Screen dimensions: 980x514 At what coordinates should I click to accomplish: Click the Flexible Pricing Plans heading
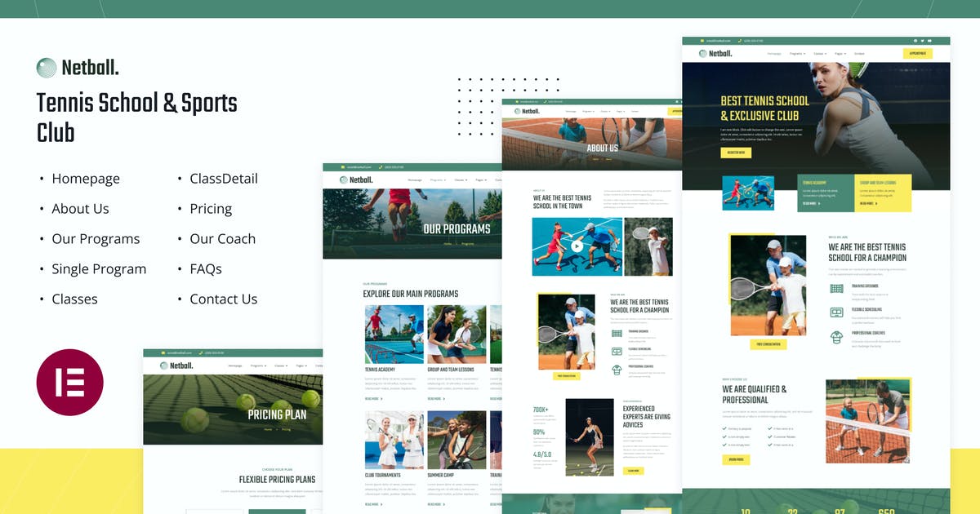coord(277,479)
